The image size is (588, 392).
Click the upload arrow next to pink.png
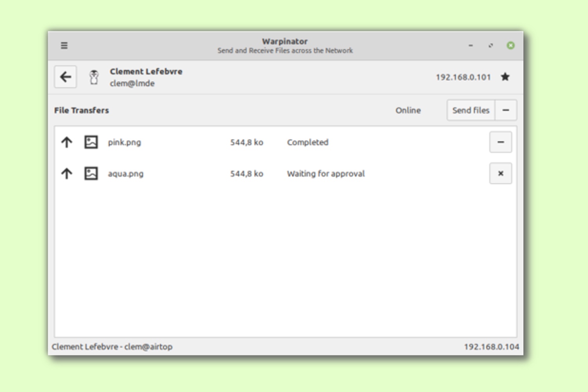point(66,142)
